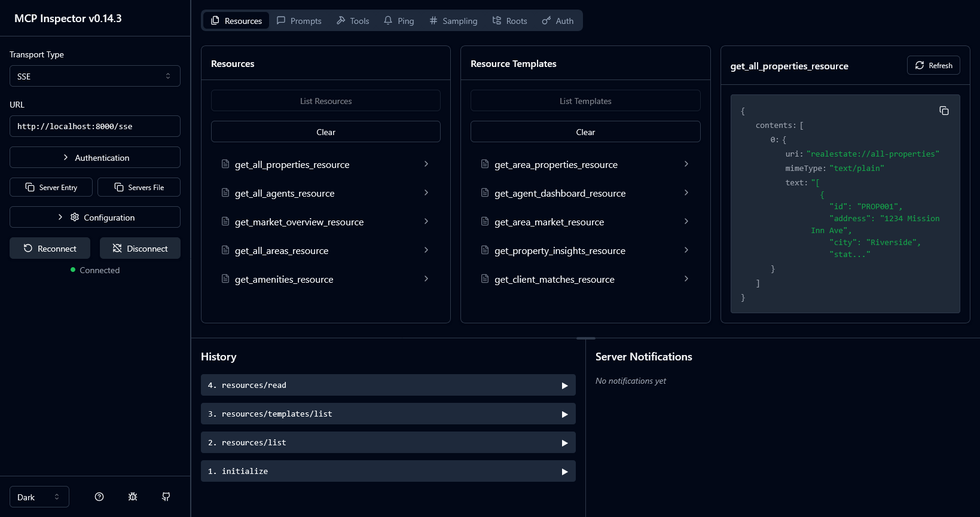Clear the Resource Templates list

[585, 131]
